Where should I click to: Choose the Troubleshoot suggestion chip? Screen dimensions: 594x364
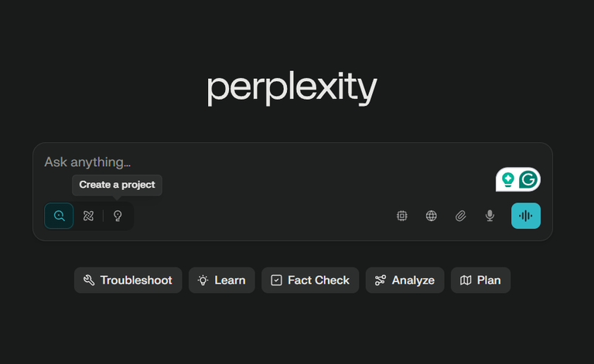[128, 280]
